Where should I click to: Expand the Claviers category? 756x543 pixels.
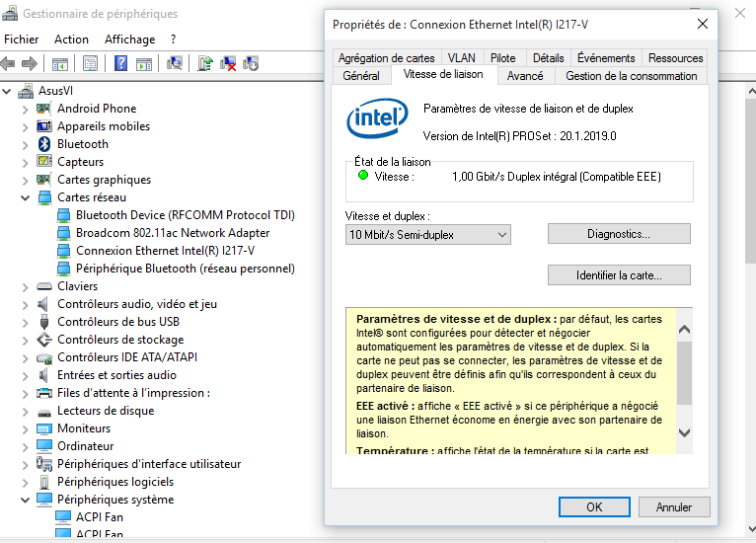(x=26, y=286)
